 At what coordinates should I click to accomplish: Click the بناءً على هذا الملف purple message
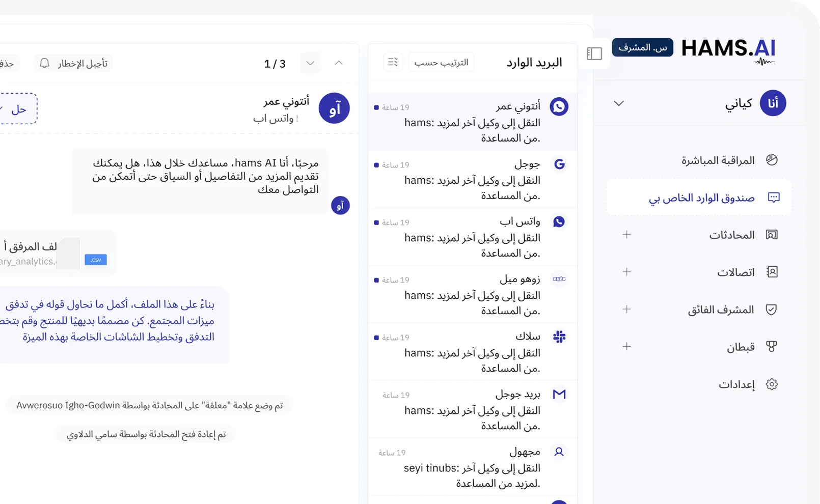pos(114,324)
